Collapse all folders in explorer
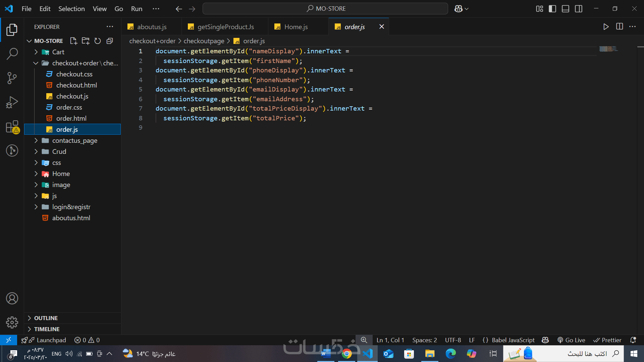The image size is (644, 362). (x=110, y=41)
